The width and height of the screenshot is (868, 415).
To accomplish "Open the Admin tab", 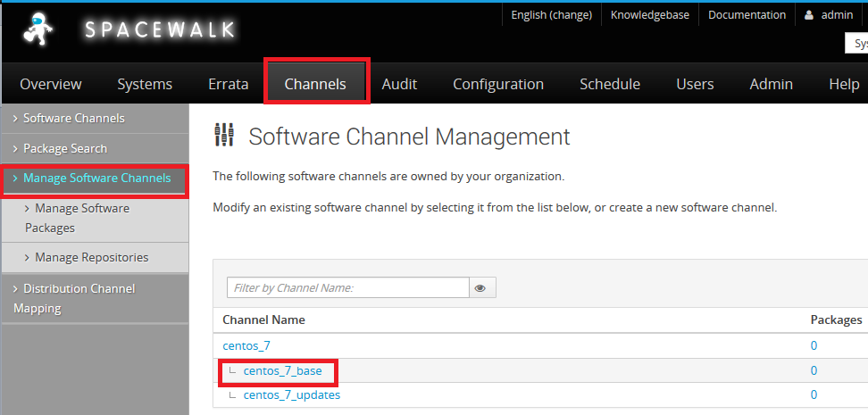I will [772, 84].
